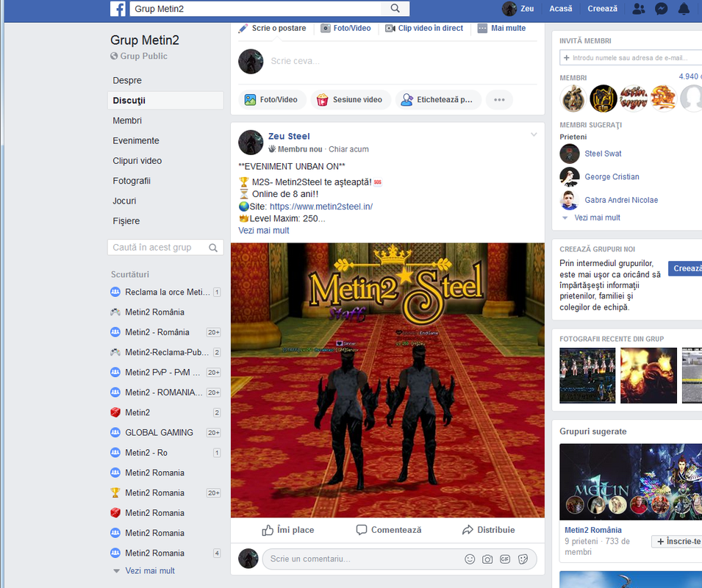Click the search magnifier button in top bar
This screenshot has width=702, height=588.
pyautogui.click(x=395, y=9)
